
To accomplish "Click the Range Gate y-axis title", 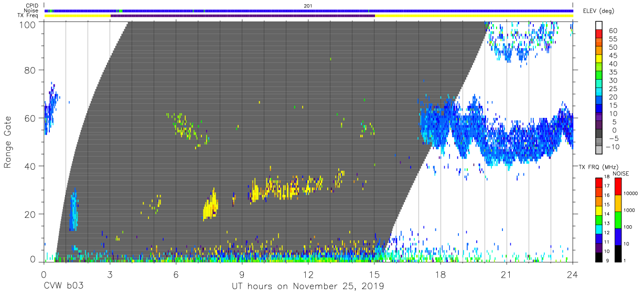I will [8, 142].
